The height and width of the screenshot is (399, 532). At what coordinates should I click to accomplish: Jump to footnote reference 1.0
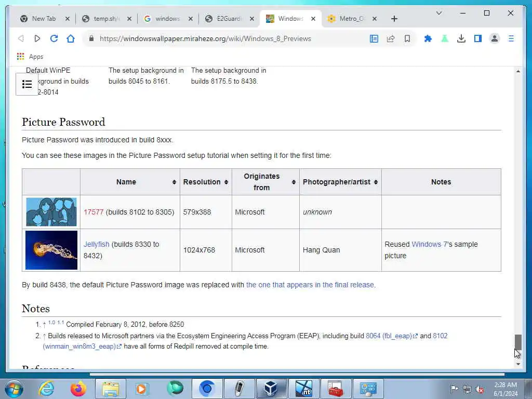click(x=51, y=322)
